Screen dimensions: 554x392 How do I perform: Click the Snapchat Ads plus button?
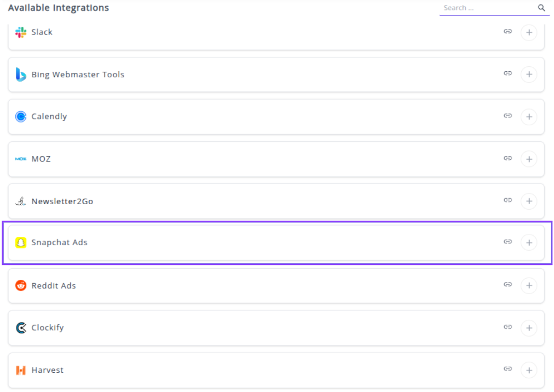(528, 243)
